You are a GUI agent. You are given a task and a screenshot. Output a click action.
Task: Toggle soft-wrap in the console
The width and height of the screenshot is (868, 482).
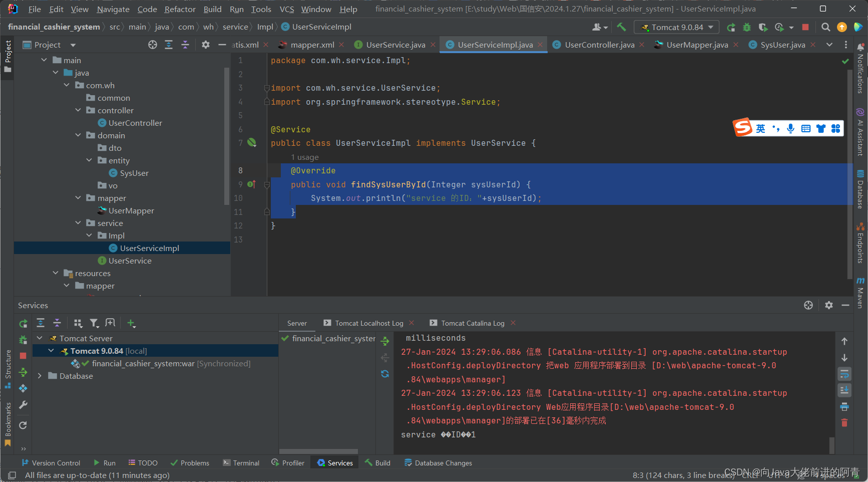844,374
